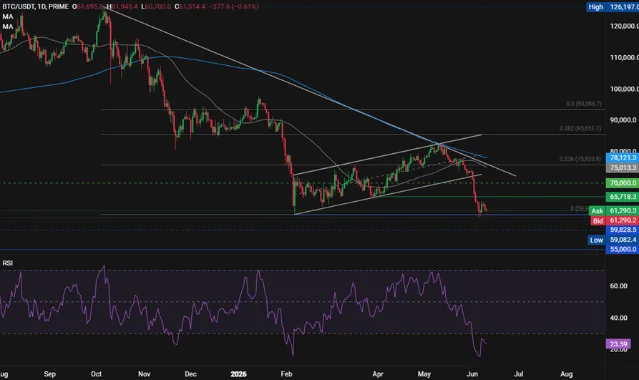
Task: Click the RSI 40.00 axis label
Action: (x=618, y=318)
